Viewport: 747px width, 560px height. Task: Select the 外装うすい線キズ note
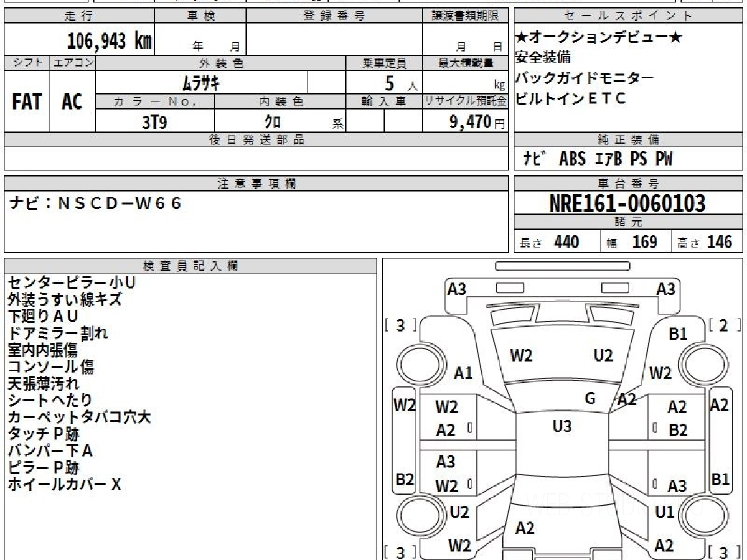(65, 299)
